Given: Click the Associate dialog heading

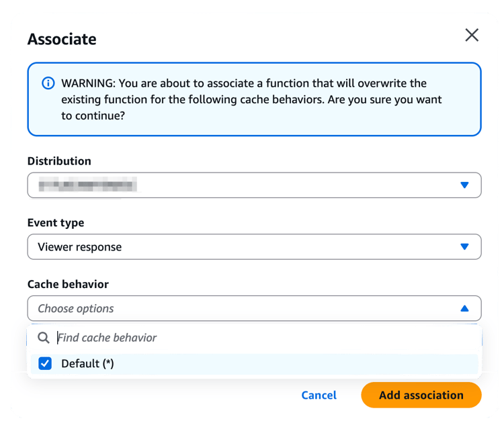Looking at the screenshot, I should point(62,39).
